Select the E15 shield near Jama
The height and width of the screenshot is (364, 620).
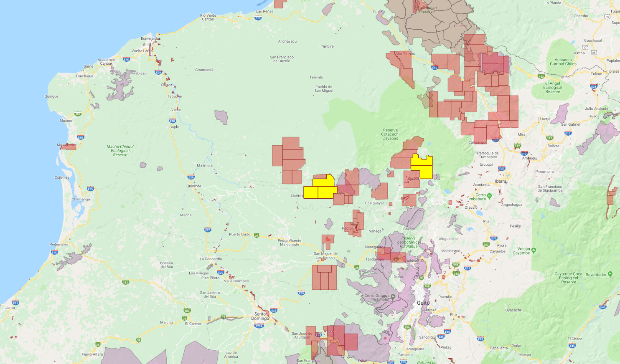coord(15,303)
